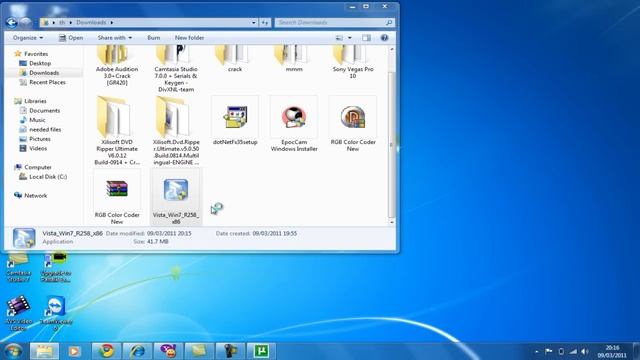
Task: Open the video editor desktop shortcut
Action: click(x=18, y=313)
